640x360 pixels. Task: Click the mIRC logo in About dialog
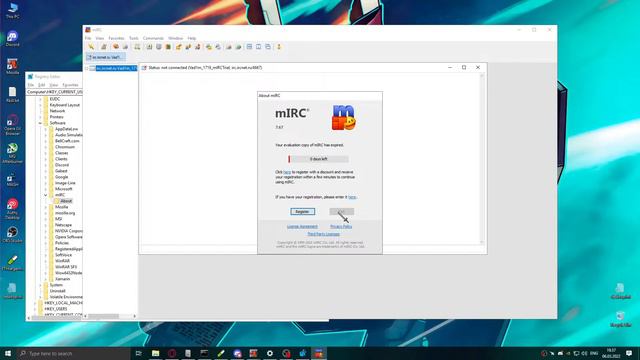click(343, 118)
